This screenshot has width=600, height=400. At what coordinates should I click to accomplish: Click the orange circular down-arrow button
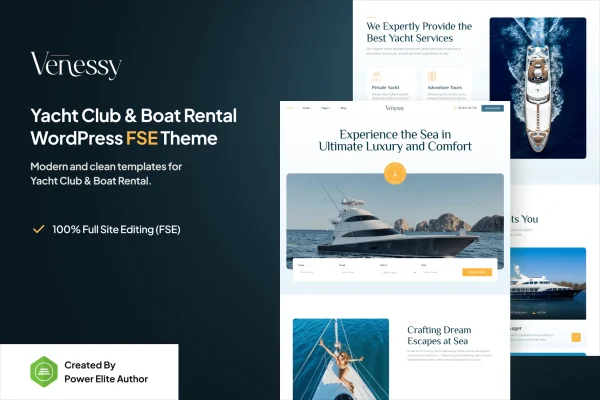coord(395,173)
